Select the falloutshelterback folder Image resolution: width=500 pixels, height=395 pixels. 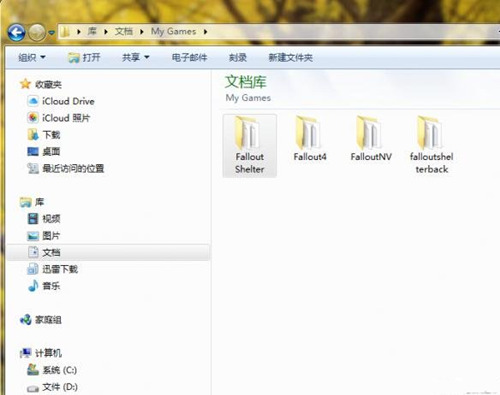pyautogui.click(x=432, y=146)
